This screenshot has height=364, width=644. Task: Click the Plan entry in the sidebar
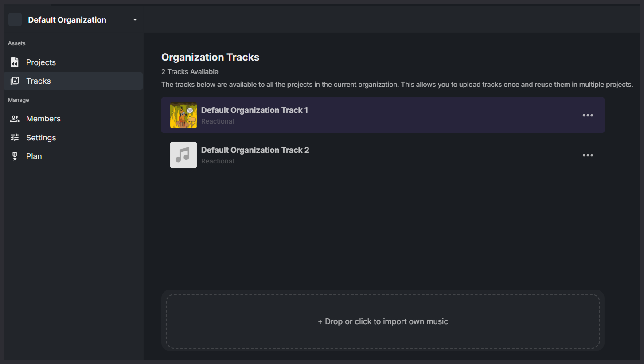(34, 156)
